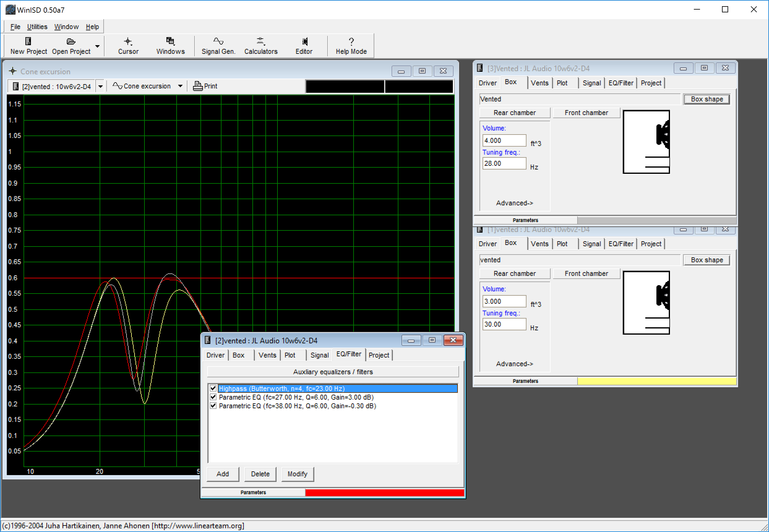Click Advanced-> link in [1]vented window
The width and height of the screenshot is (769, 532).
pos(514,364)
